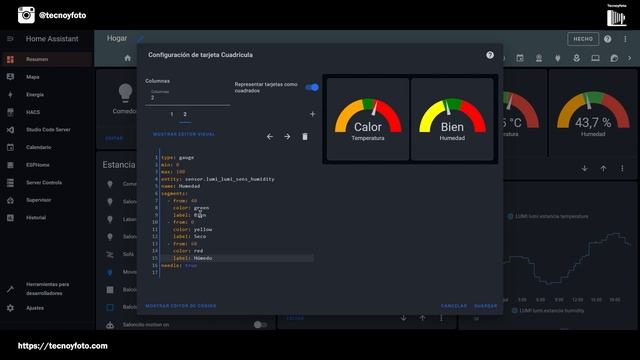Click the 43,7 % Humedad gauge card

pyautogui.click(x=593, y=113)
